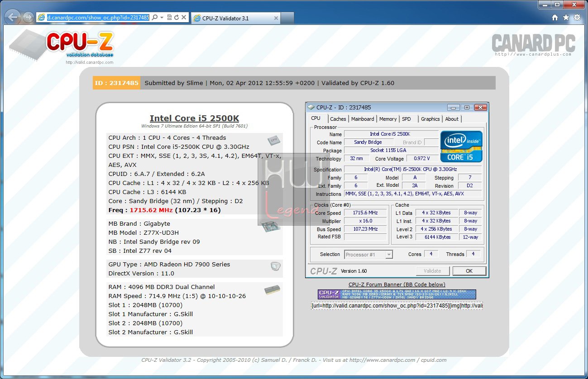The height and width of the screenshot is (379, 588).
Task: Click the Level 3 6144 KBytes cache field
Action: pyautogui.click(x=436, y=237)
